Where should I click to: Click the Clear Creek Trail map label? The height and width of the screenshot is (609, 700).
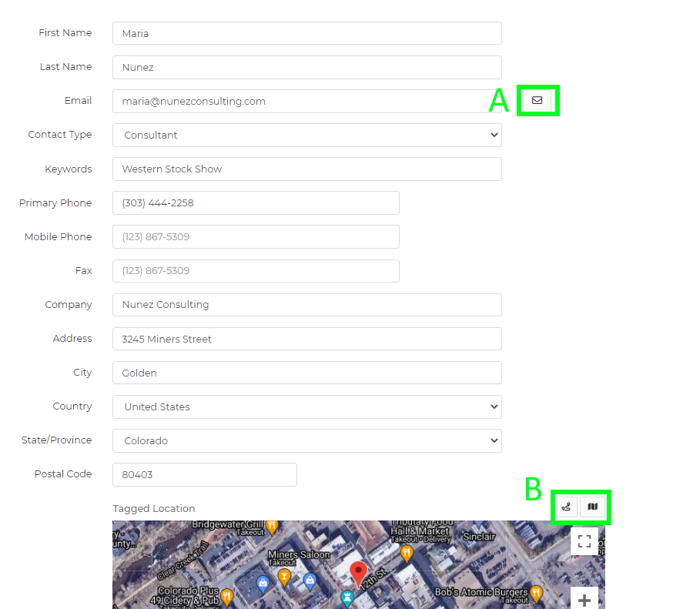(x=183, y=560)
